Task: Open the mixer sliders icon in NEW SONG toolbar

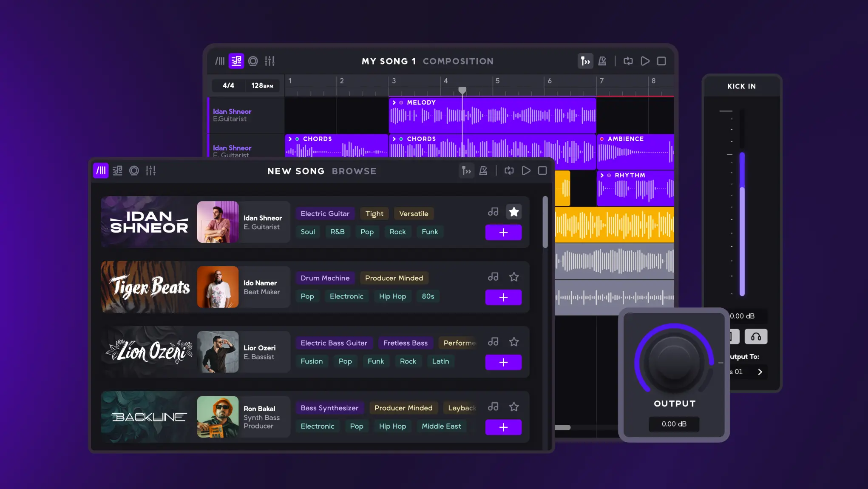Action: (x=151, y=171)
